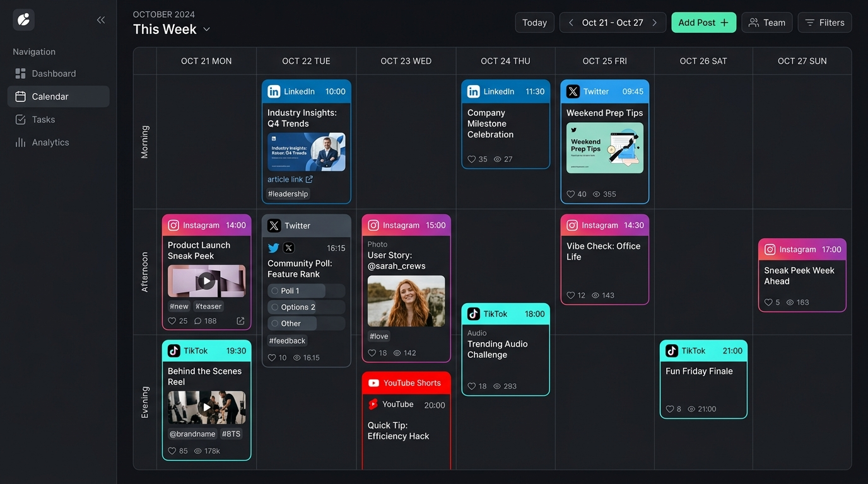Viewport: 868px width, 484px height.
Task: Collapse the sidebar with double-chevron icon
Action: (101, 20)
